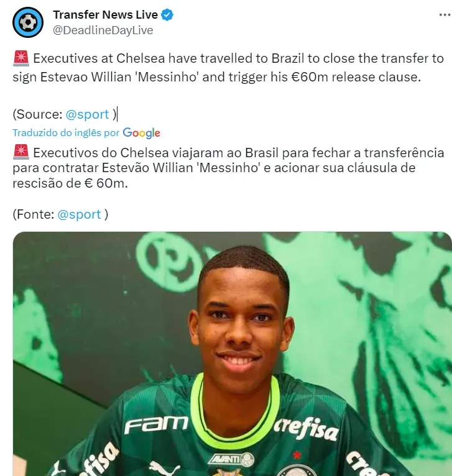452x476 pixels.
Task: Click the (Fonte: label text
Action: point(34,214)
